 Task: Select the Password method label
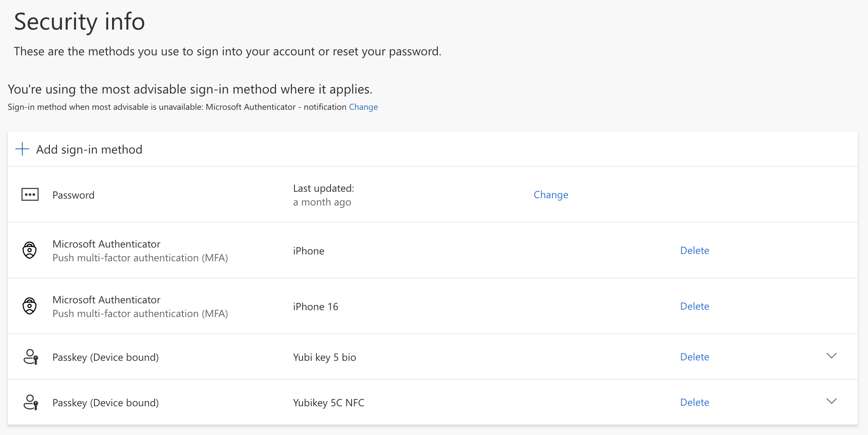point(73,195)
